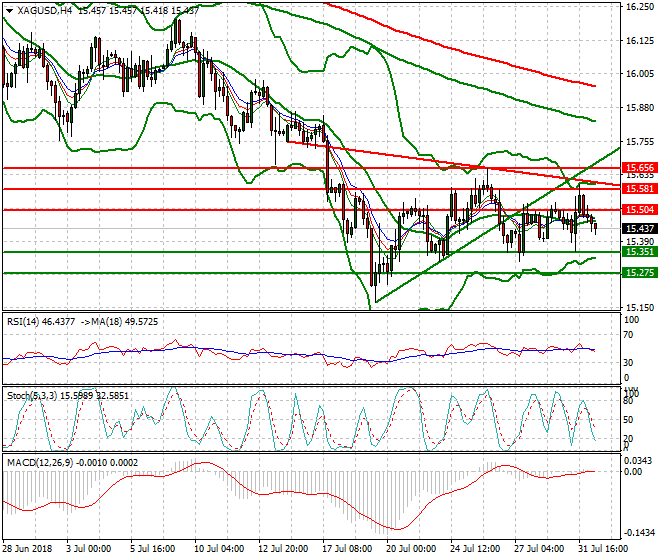Click the 20 Jul 00:00 time label
Screen dimensions: 660x560
coord(411,549)
